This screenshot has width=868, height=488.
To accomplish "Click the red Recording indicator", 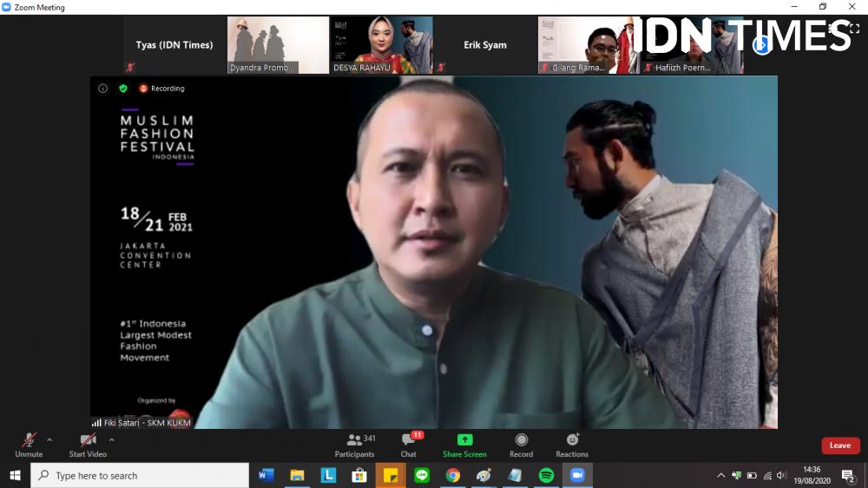I will pyautogui.click(x=161, y=88).
